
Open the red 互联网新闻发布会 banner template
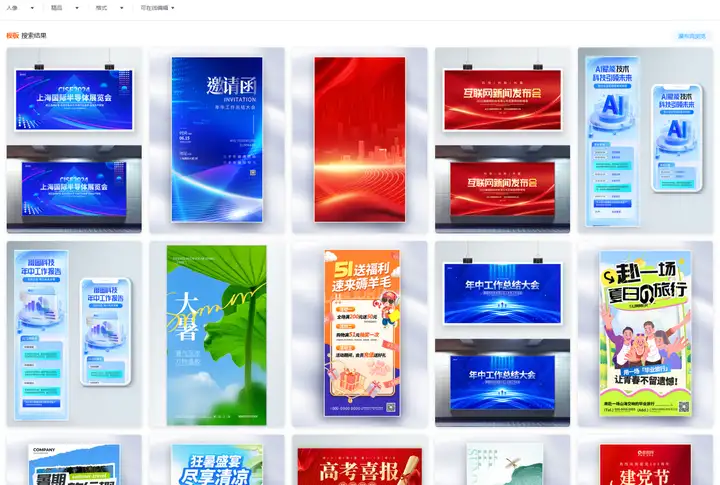coord(502,140)
